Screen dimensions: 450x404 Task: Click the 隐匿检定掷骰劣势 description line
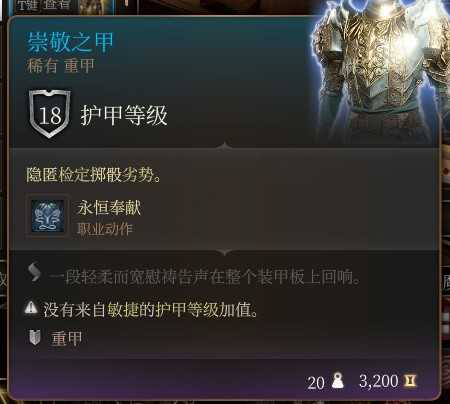(93, 174)
